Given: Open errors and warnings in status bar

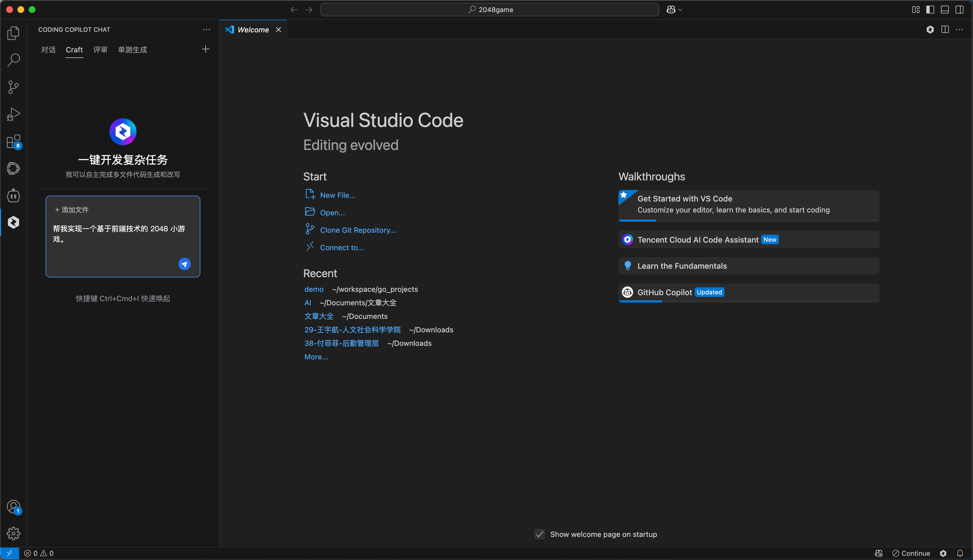Looking at the screenshot, I should (39, 554).
